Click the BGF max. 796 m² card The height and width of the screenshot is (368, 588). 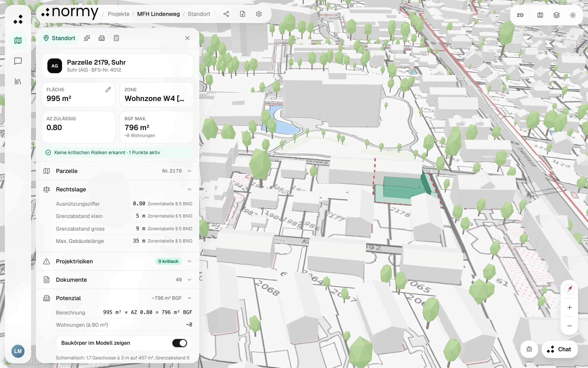point(156,127)
